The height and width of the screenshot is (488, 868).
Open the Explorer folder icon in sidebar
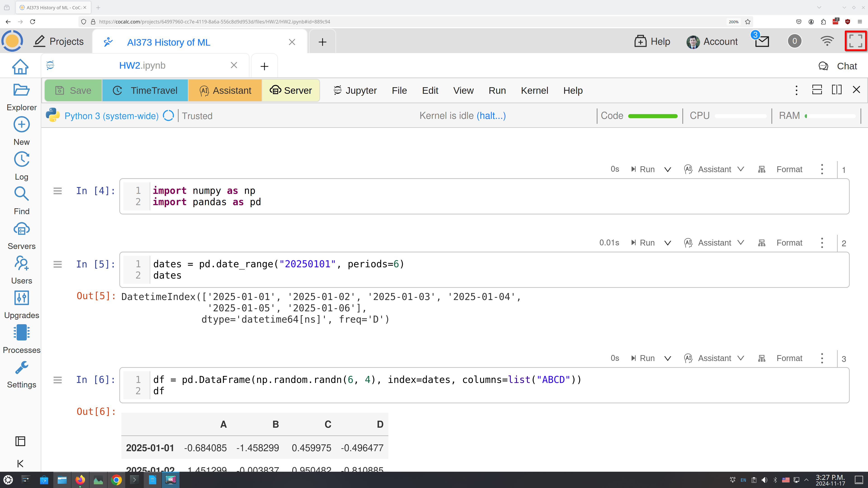coord(21,90)
